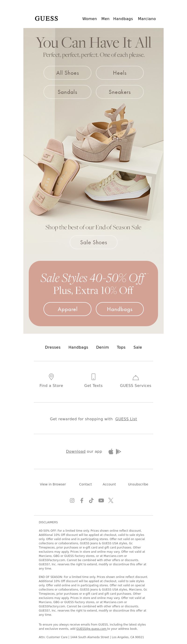Go to Marciano in header menu

tap(147, 19)
